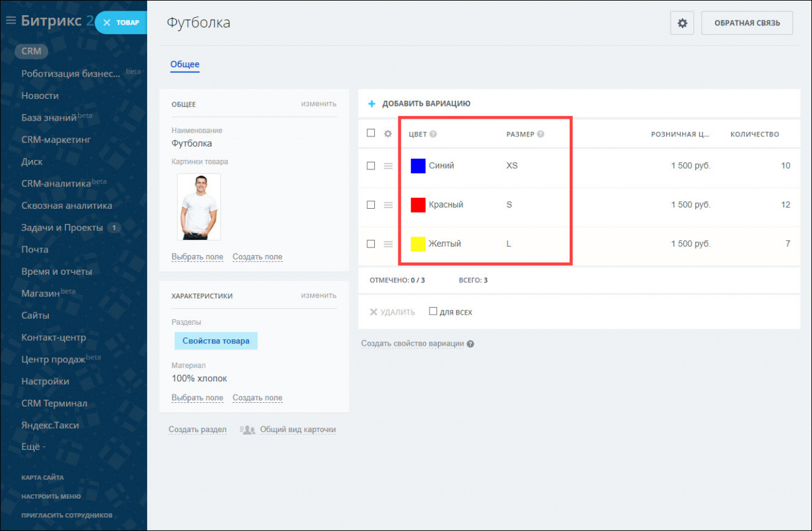This screenshot has width=812, height=531.
Task: Grab the drag handle of the Желтый row
Action: click(x=388, y=244)
